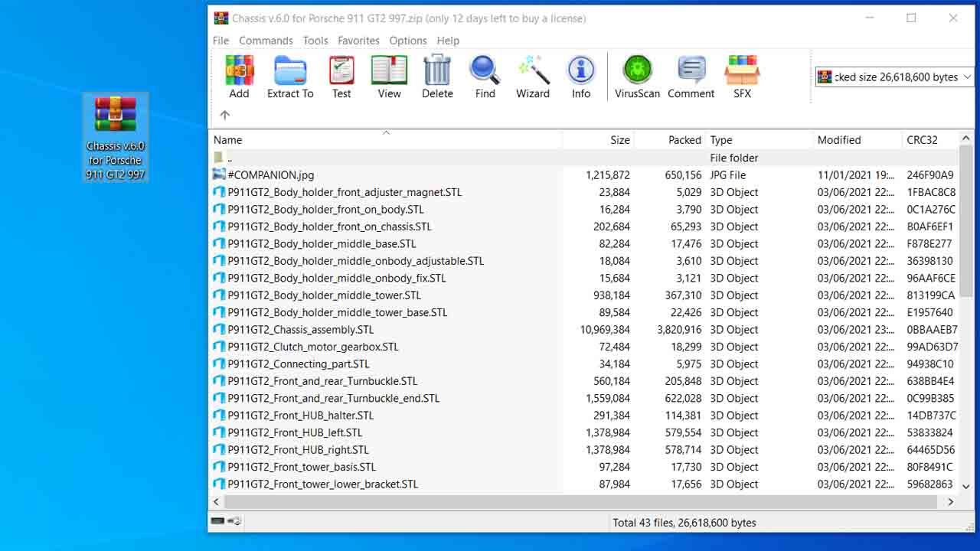This screenshot has width=980, height=551.
Task: Sort by Type column header
Action: (759, 140)
